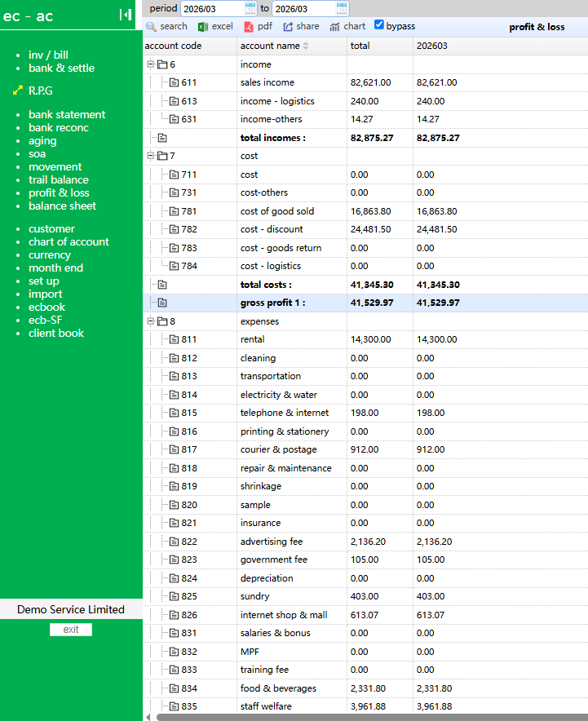The image size is (588, 721).
Task: Open chart of account
Action: coord(69,242)
